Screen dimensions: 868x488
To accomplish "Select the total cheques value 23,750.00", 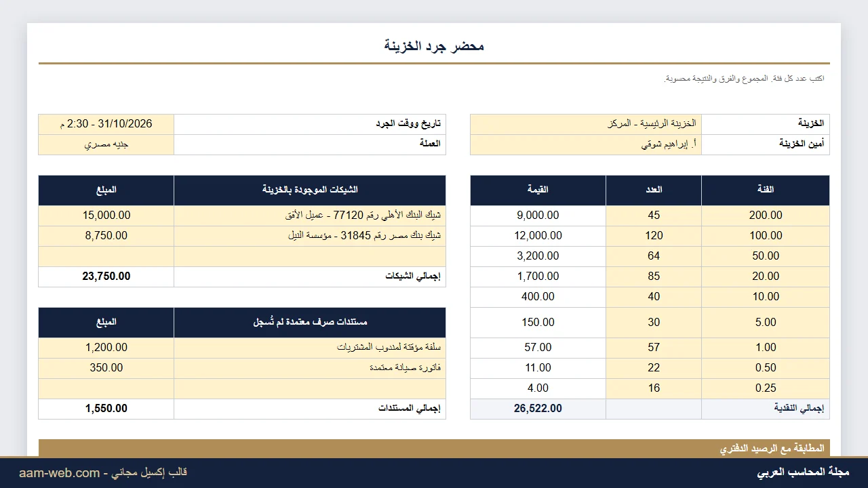I will pyautogui.click(x=106, y=277).
